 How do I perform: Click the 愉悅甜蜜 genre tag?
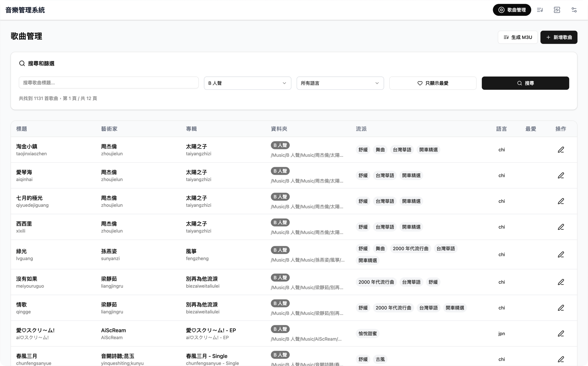pyautogui.click(x=367, y=334)
